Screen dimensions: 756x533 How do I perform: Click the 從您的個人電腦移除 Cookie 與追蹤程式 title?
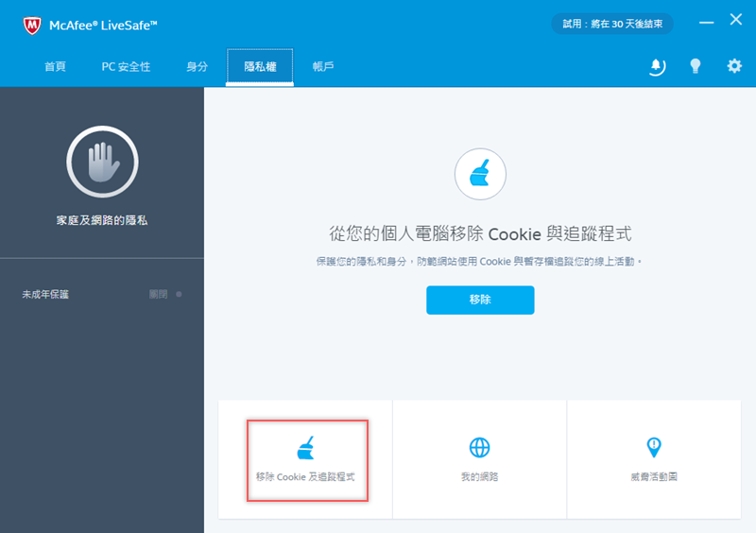click(x=480, y=234)
